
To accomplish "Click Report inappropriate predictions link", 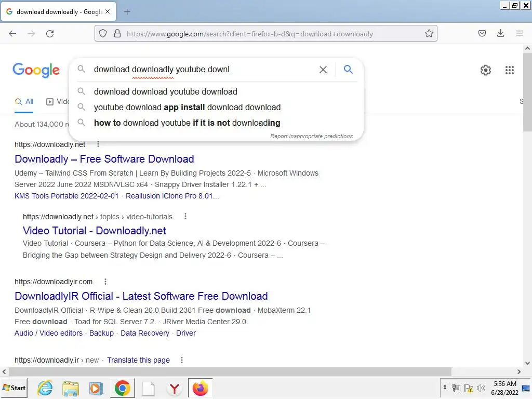I will pos(312,136).
